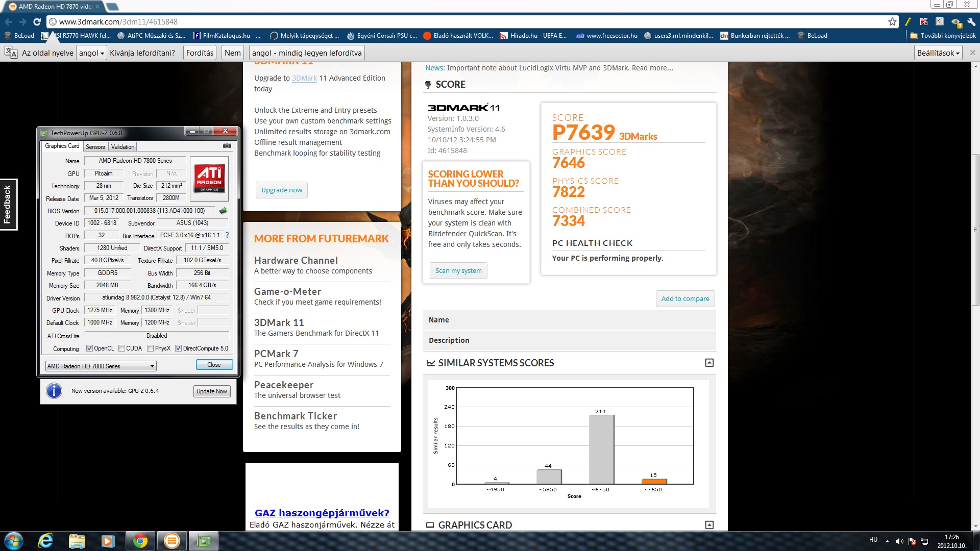Click the page vertical scrollbar thumb
Image resolution: width=980 pixels, height=551 pixels.
click(x=975, y=229)
